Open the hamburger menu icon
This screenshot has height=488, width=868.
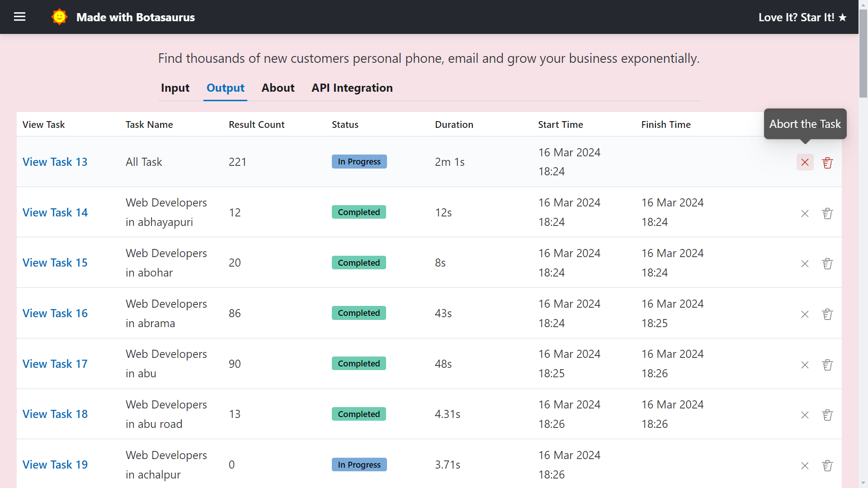tap(19, 17)
